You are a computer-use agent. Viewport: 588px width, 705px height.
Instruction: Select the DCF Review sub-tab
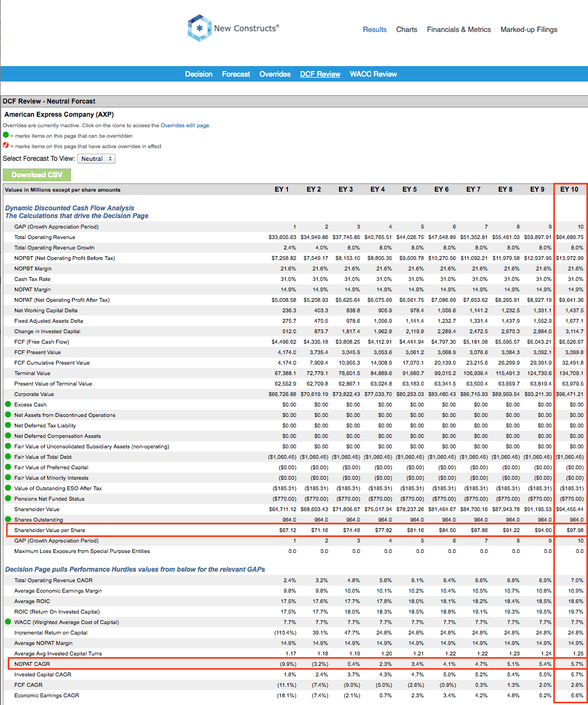click(x=320, y=74)
